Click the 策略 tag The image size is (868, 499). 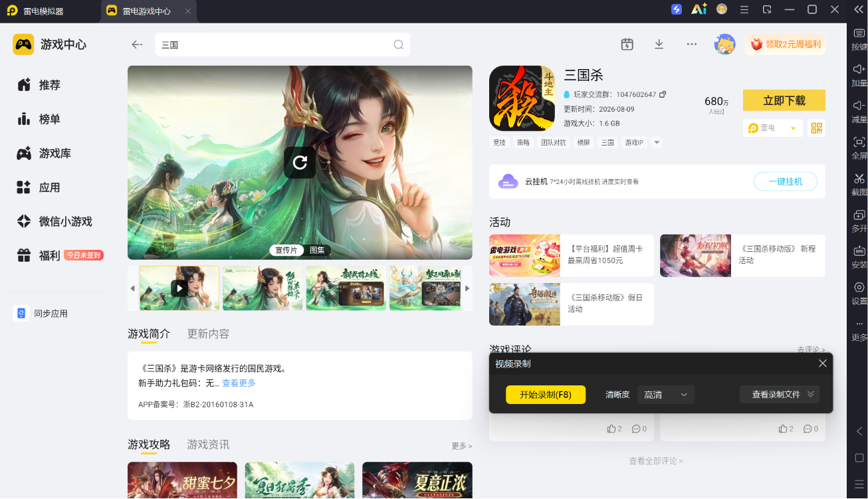[524, 142]
